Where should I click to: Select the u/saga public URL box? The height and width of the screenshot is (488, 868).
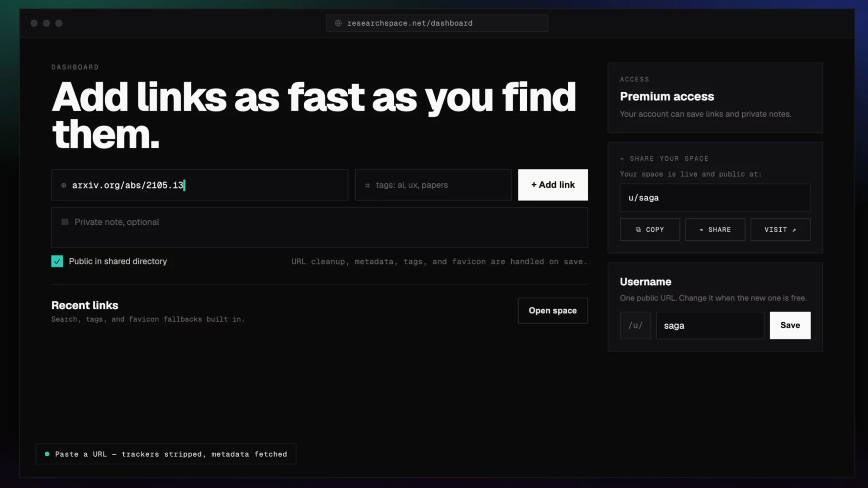(715, 197)
